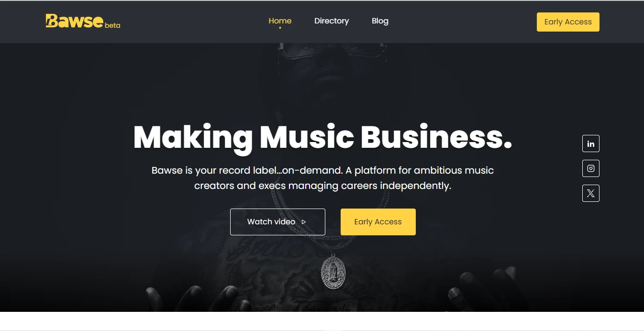Click the Bawse record label description text

point(322,178)
